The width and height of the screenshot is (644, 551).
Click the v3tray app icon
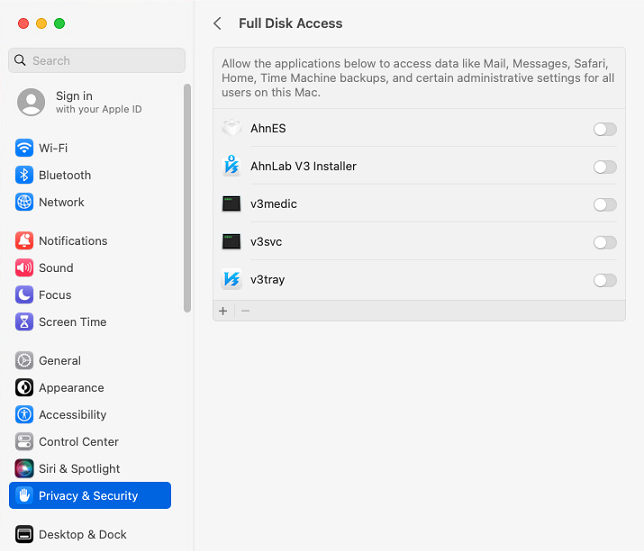point(232,279)
